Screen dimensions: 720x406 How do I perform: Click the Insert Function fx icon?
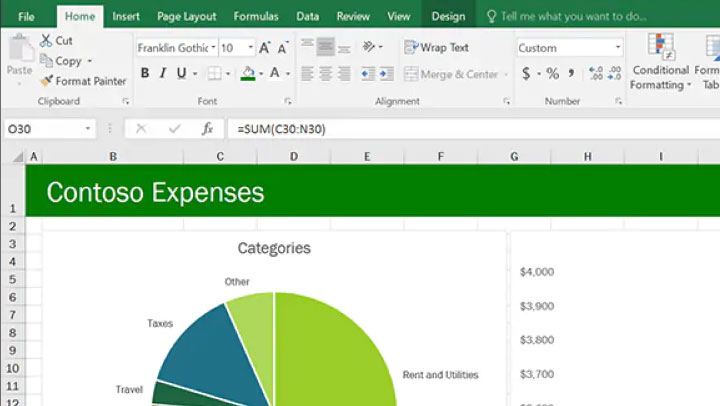207,129
